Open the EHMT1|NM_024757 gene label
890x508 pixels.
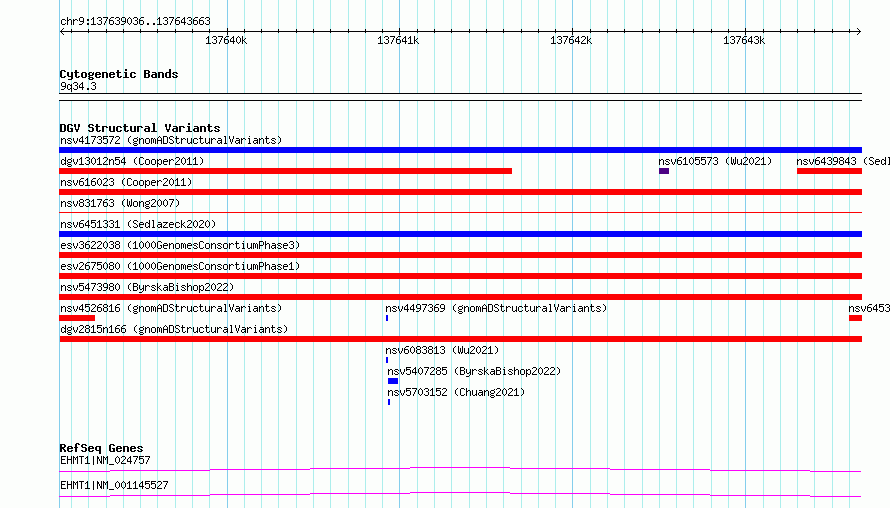tap(105, 460)
